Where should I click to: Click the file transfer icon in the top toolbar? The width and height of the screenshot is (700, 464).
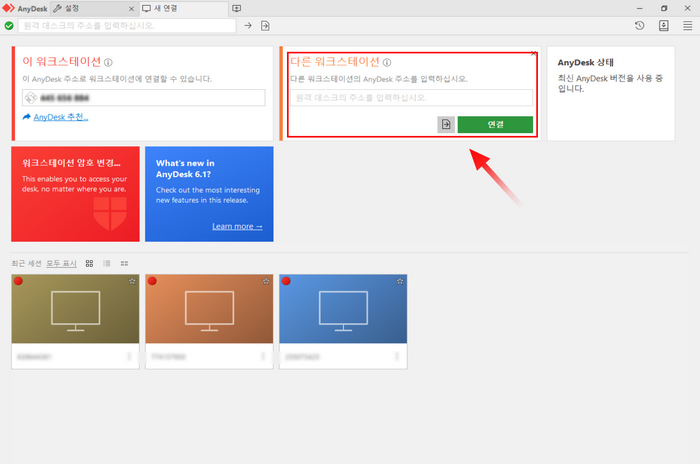265,26
